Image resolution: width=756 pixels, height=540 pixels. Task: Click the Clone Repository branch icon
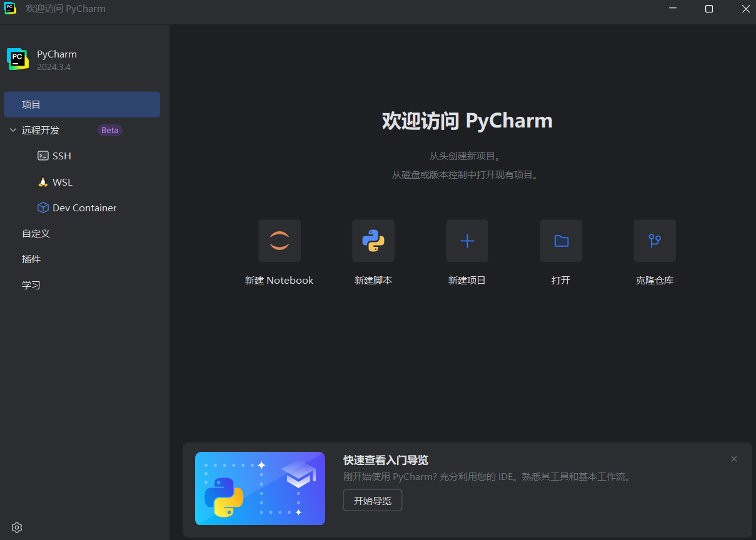tap(655, 241)
